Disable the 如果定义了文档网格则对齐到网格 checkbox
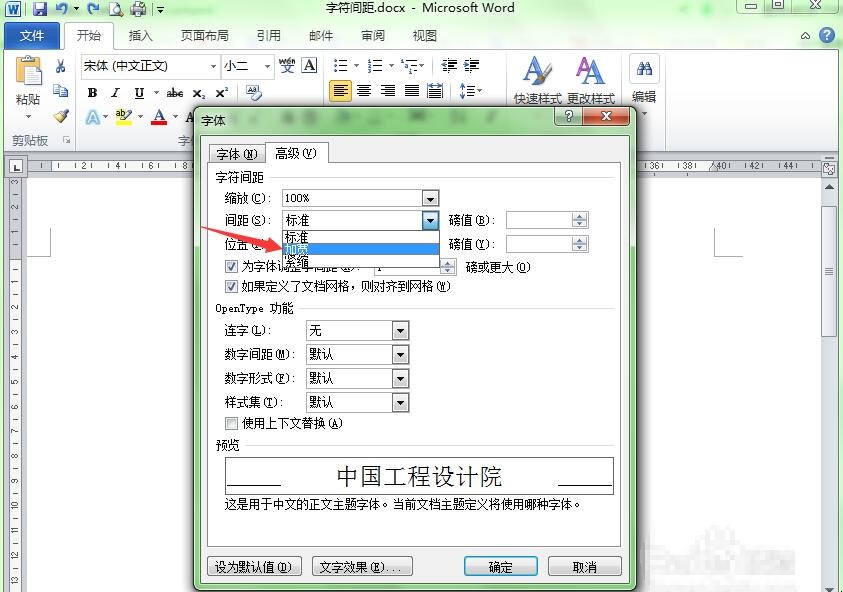Screen dimensions: 843x592 point(231,286)
